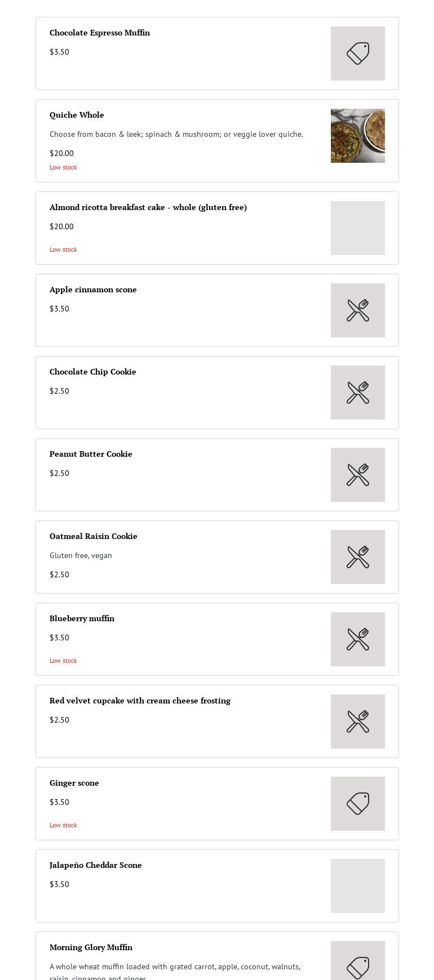Open the Chocolate Espresso Muffin item title
The height and width of the screenshot is (980, 434).
(x=100, y=33)
